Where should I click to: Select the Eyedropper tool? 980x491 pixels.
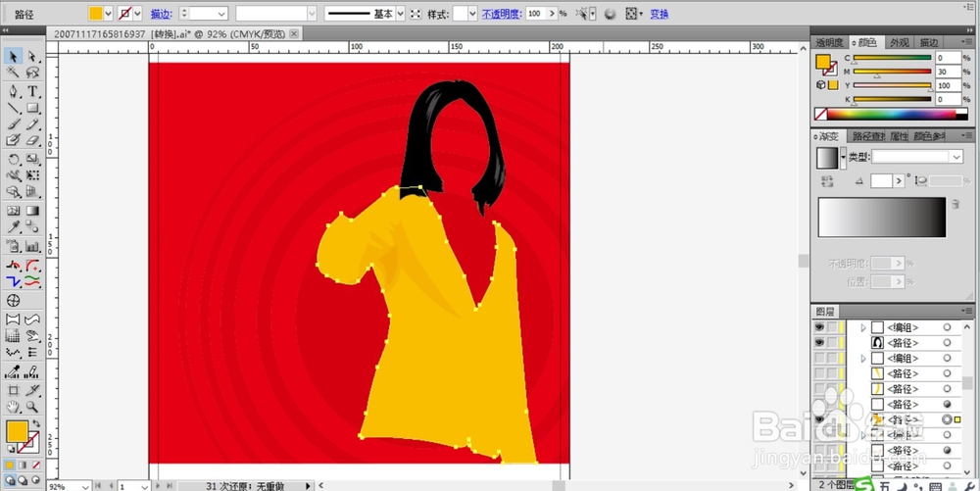[13, 227]
